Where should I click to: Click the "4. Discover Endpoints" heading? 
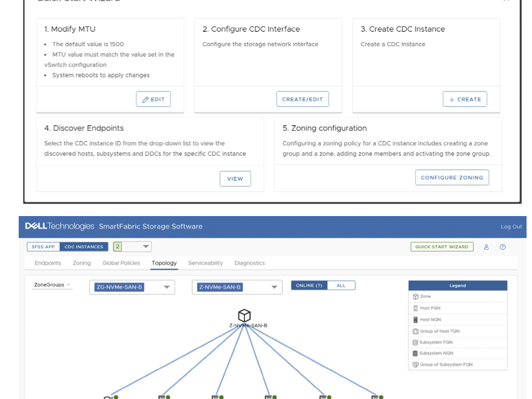pyautogui.click(x=84, y=128)
